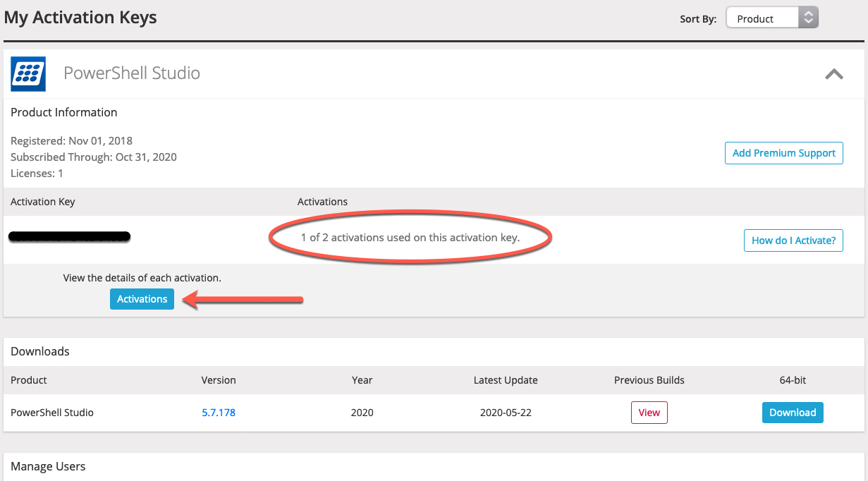Click the 64-bit column header
The width and height of the screenshot is (868, 481).
point(793,380)
